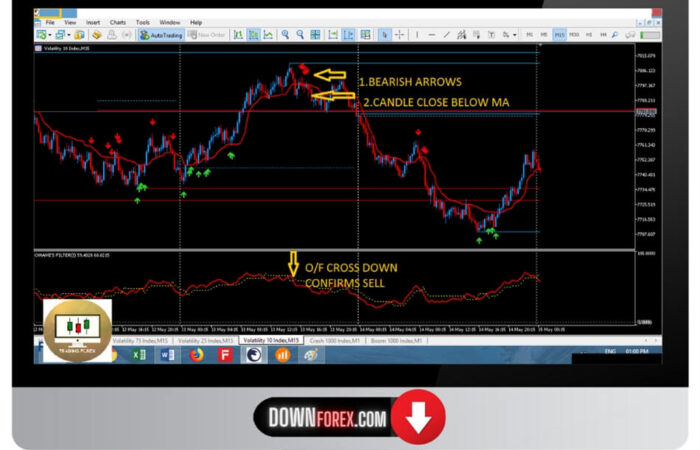Select the Trendline drawing tool
700x450 pixels.
pyautogui.click(x=446, y=35)
